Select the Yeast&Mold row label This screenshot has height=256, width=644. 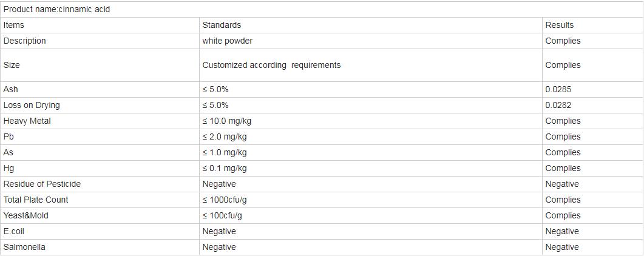(25, 215)
